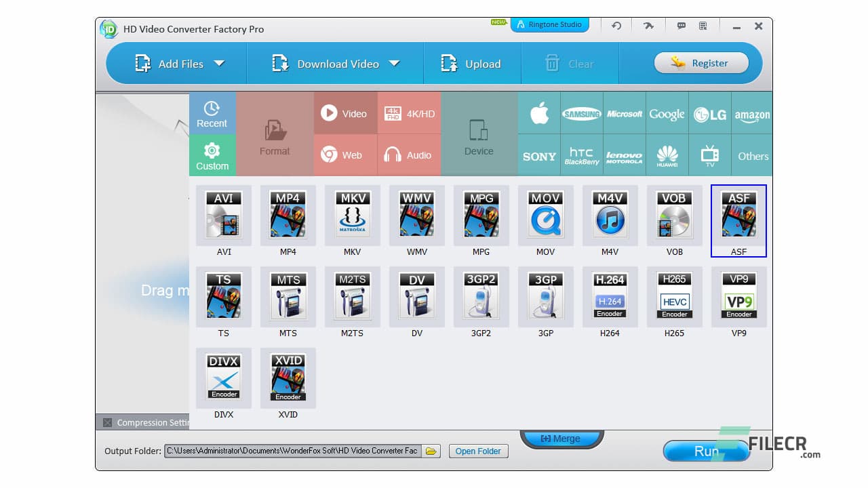The height and width of the screenshot is (488, 868).
Task: Choose the SAMSUNG device category
Action: pyautogui.click(x=581, y=113)
